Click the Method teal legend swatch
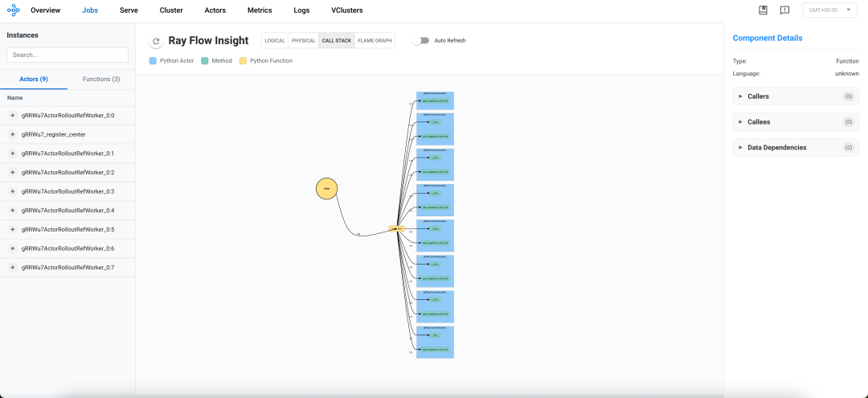868x398 pixels. click(205, 61)
